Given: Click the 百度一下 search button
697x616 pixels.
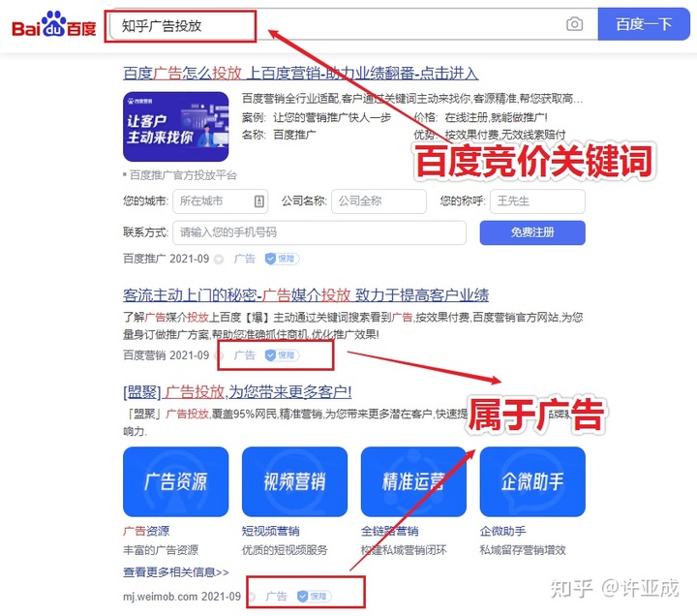Looking at the screenshot, I should point(644,24).
